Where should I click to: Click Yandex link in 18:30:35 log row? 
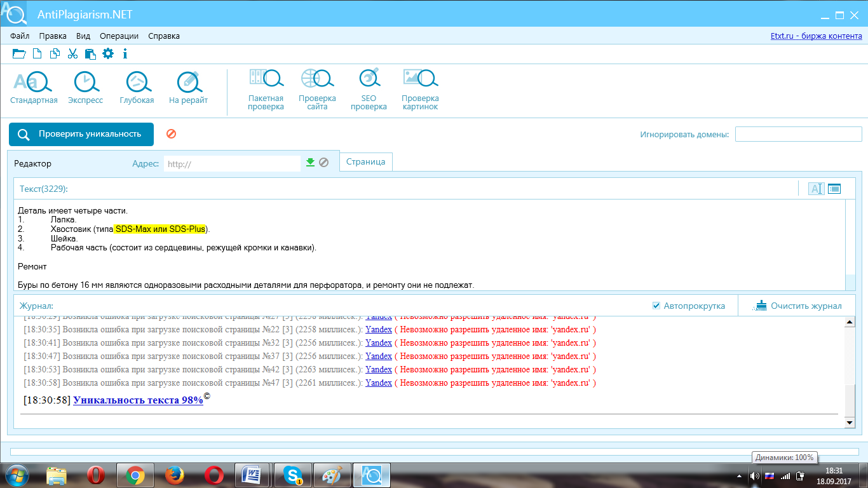379,329
